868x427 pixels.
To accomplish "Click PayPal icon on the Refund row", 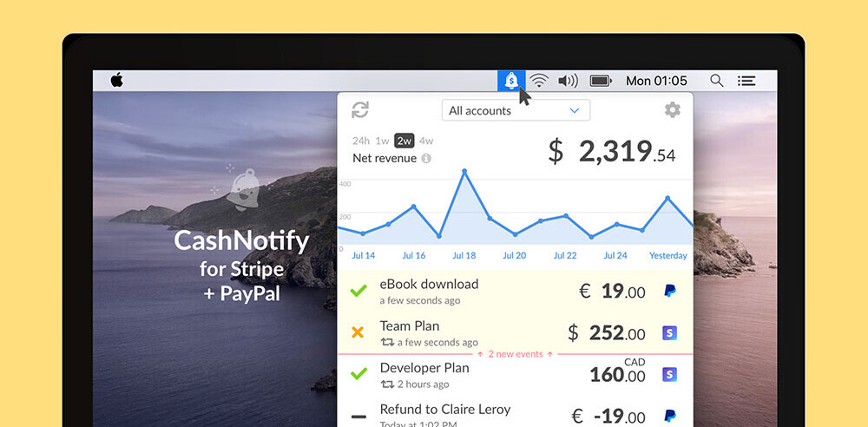I will click(x=669, y=416).
